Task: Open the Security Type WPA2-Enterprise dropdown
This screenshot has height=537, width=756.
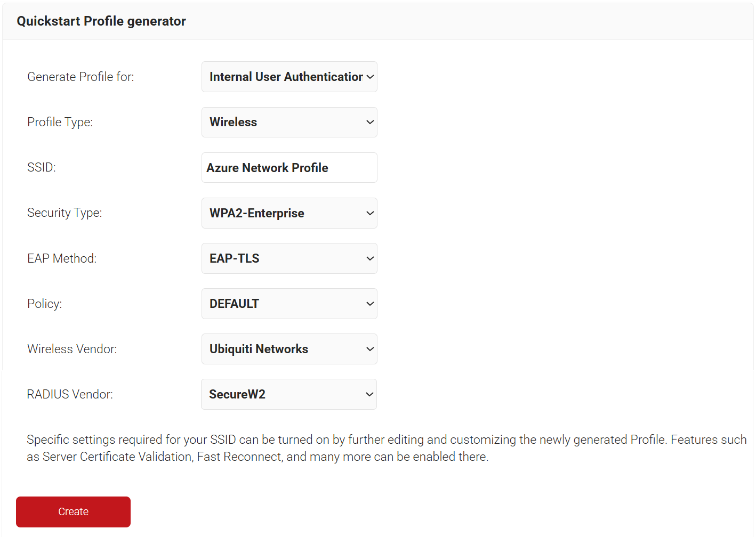Action: click(289, 213)
